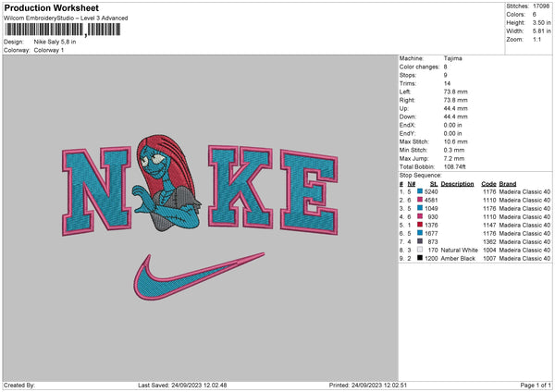Click the Page 1 of 1 indicator

click(x=536, y=385)
